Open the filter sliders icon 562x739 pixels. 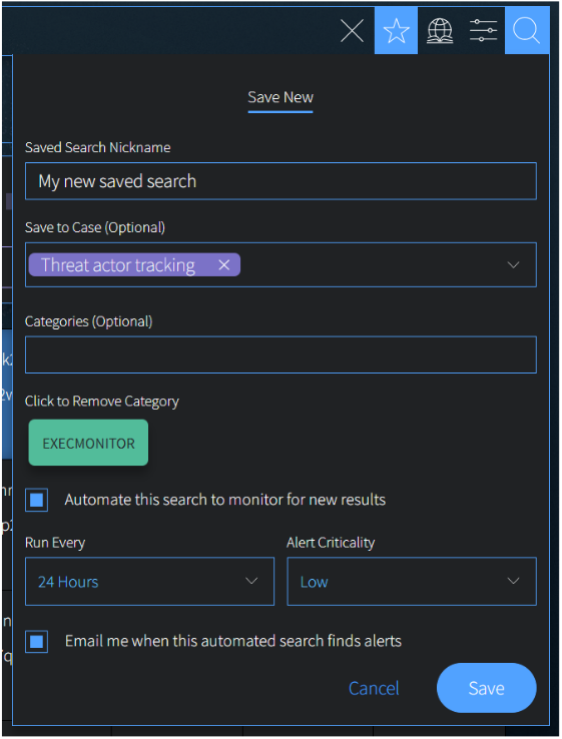(x=483, y=31)
